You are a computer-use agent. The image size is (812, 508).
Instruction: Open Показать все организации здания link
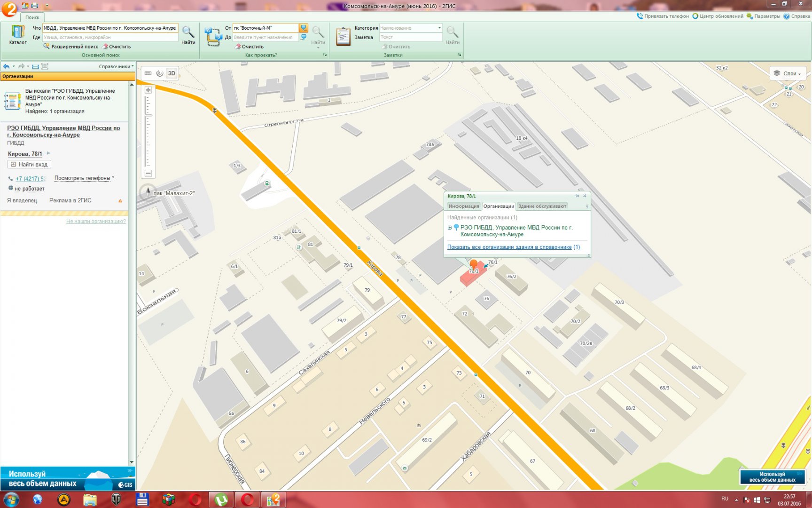click(509, 247)
